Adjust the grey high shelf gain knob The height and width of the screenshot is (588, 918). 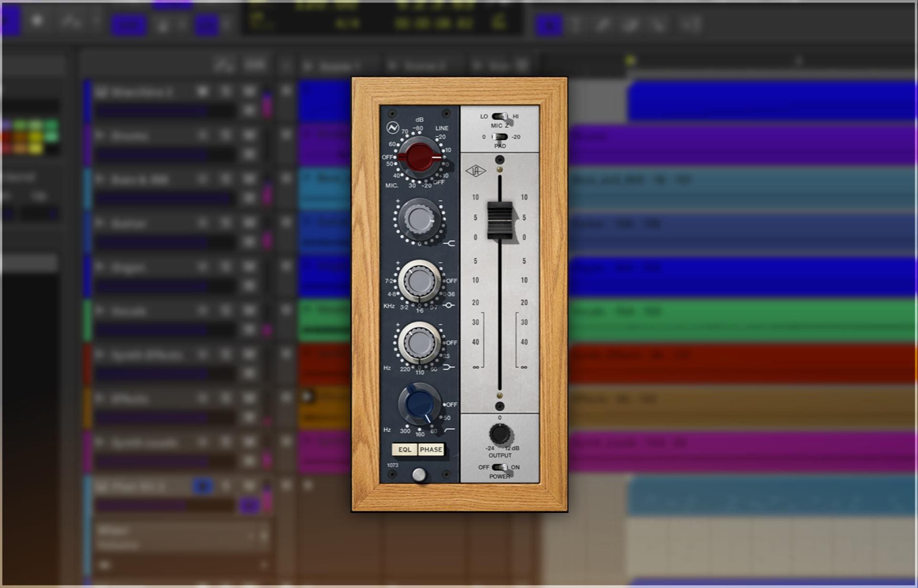pyautogui.click(x=419, y=219)
